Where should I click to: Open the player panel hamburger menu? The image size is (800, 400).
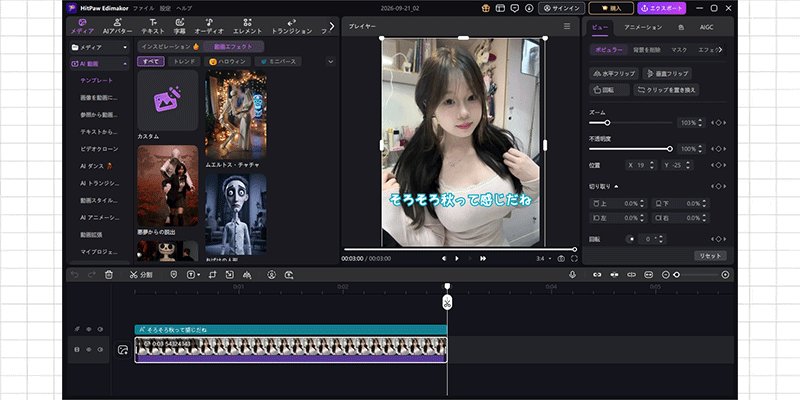(x=567, y=27)
